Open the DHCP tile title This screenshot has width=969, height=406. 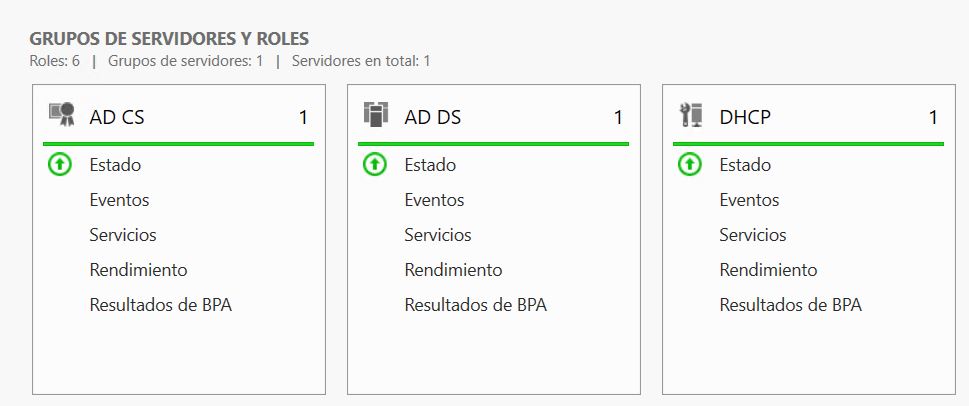click(x=745, y=117)
